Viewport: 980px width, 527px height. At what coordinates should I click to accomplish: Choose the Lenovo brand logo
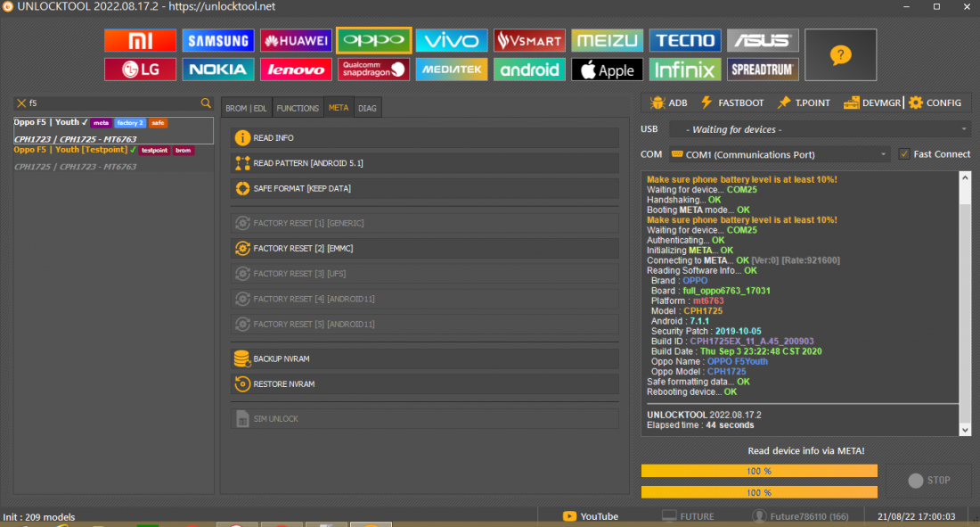(296, 70)
